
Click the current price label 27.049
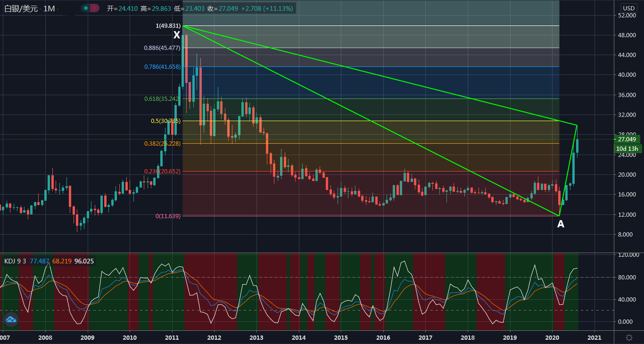(627, 139)
